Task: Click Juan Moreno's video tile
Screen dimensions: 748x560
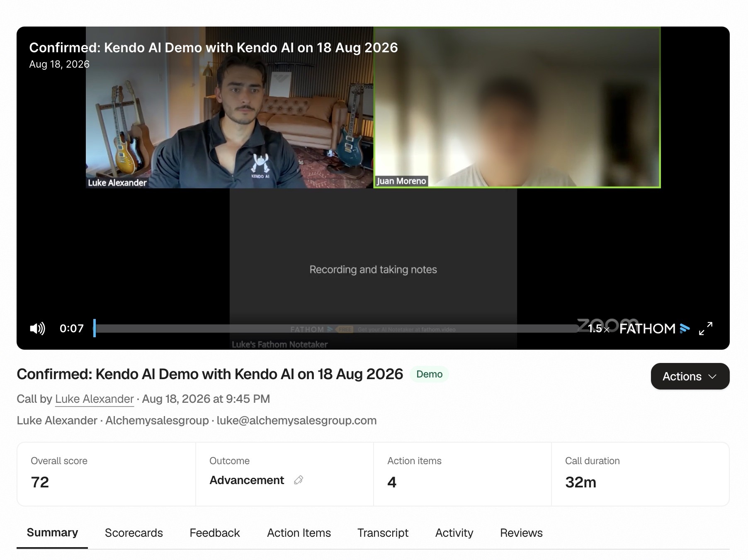Action: tap(517, 107)
